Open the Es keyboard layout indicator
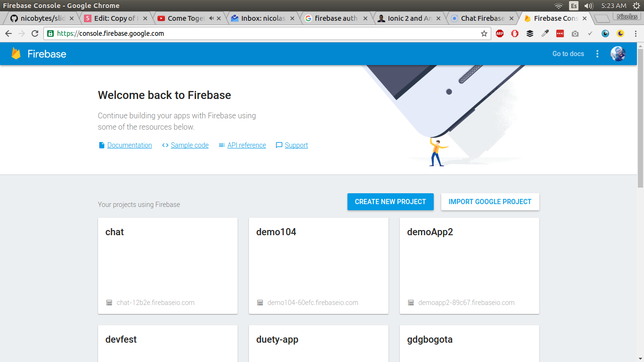This screenshot has width=644, height=362. coord(574,6)
